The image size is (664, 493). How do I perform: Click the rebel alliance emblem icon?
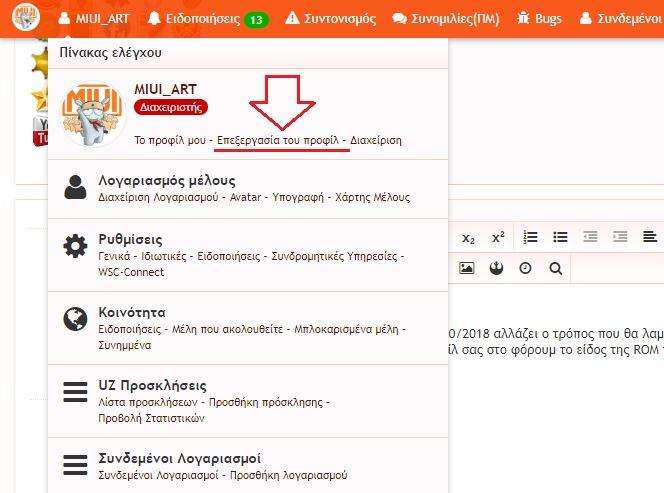pyautogui.click(x=496, y=268)
